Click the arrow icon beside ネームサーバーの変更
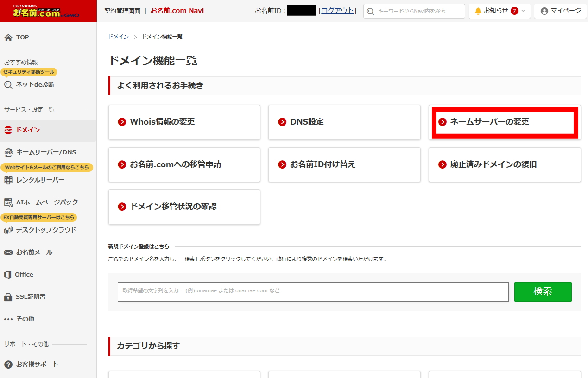 tap(443, 122)
